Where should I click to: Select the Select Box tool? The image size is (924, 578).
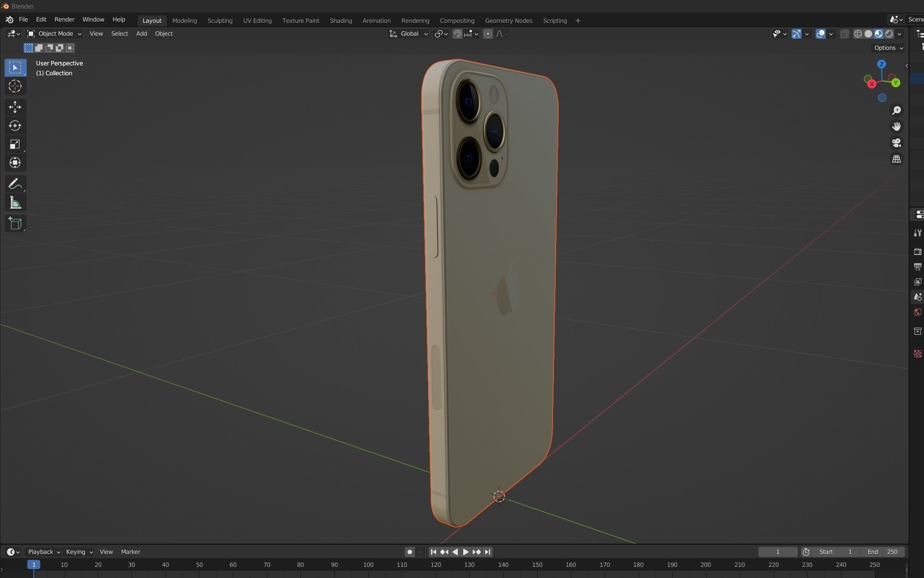point(15,68)
